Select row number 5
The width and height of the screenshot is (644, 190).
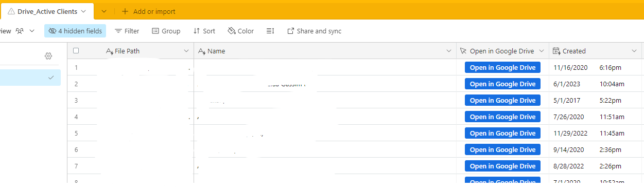pyautogui.click(x=76, y=133)
